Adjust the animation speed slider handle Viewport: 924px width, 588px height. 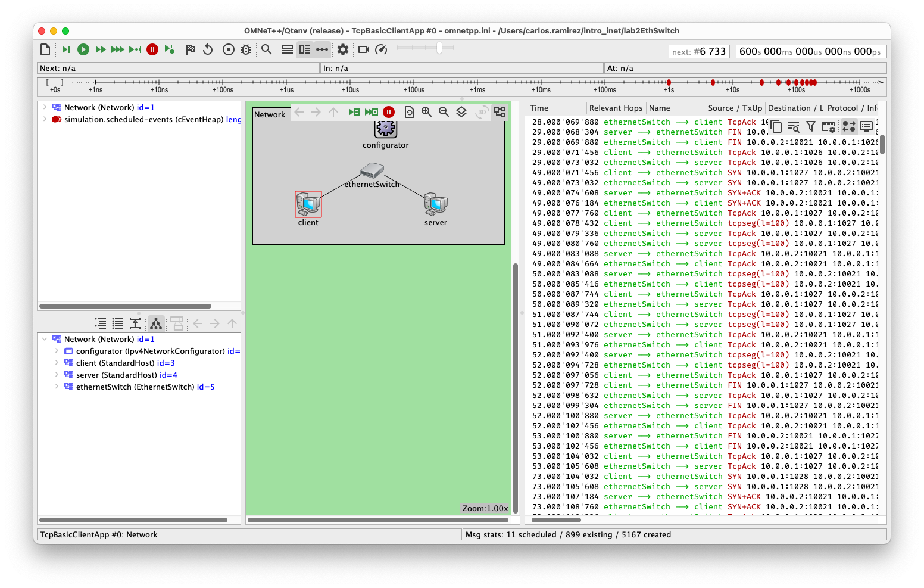(x=439, y=48)
